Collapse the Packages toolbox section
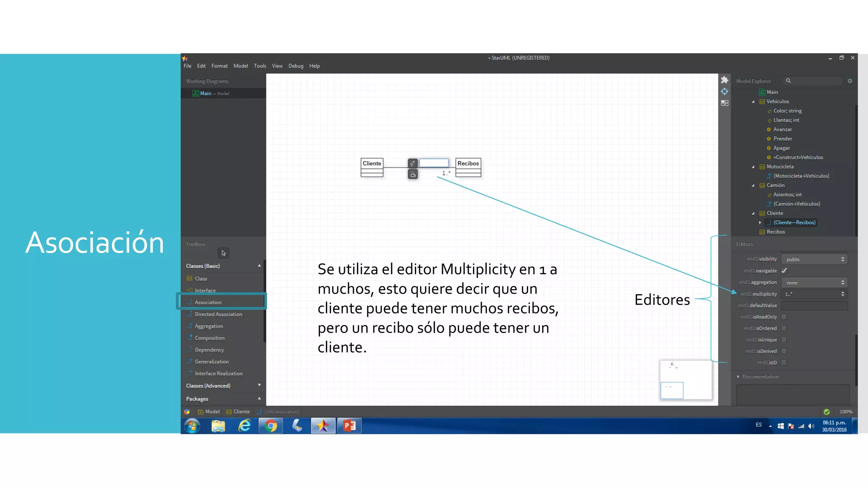Viewport: 868px width, 488px height. pyautogui.click(x=259, y=399)
